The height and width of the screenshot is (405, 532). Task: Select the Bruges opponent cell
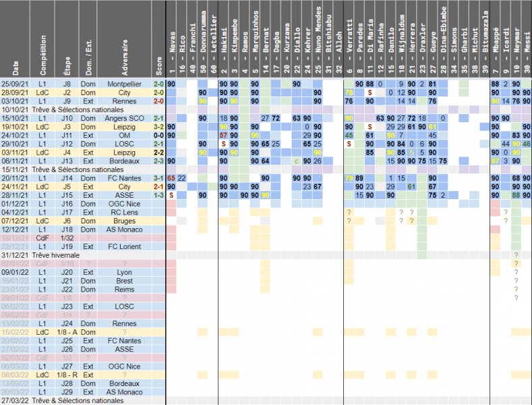(125, 221)
